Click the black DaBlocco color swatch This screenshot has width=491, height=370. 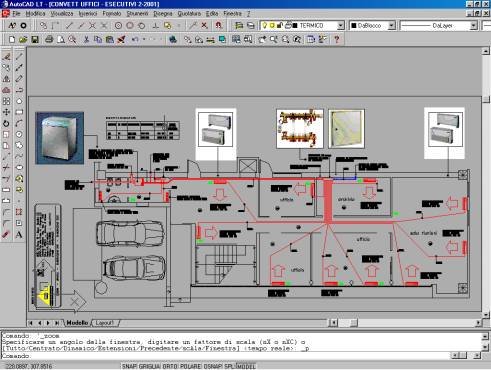tap(354, 26)
